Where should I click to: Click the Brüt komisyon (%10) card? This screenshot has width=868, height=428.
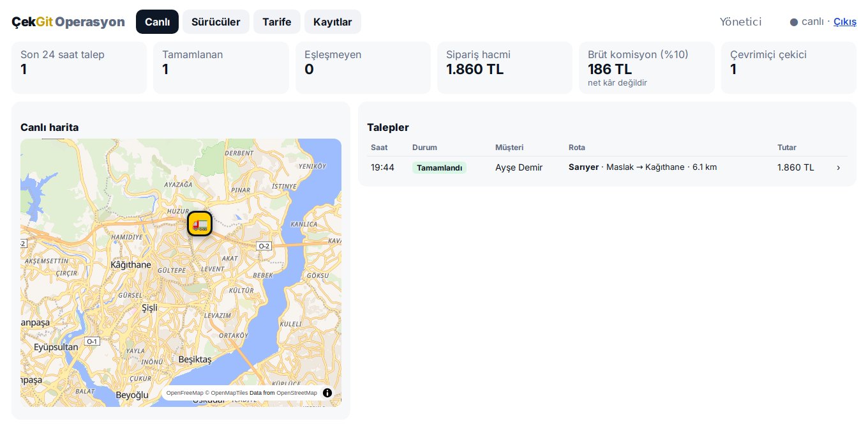[x=647, y=68]
